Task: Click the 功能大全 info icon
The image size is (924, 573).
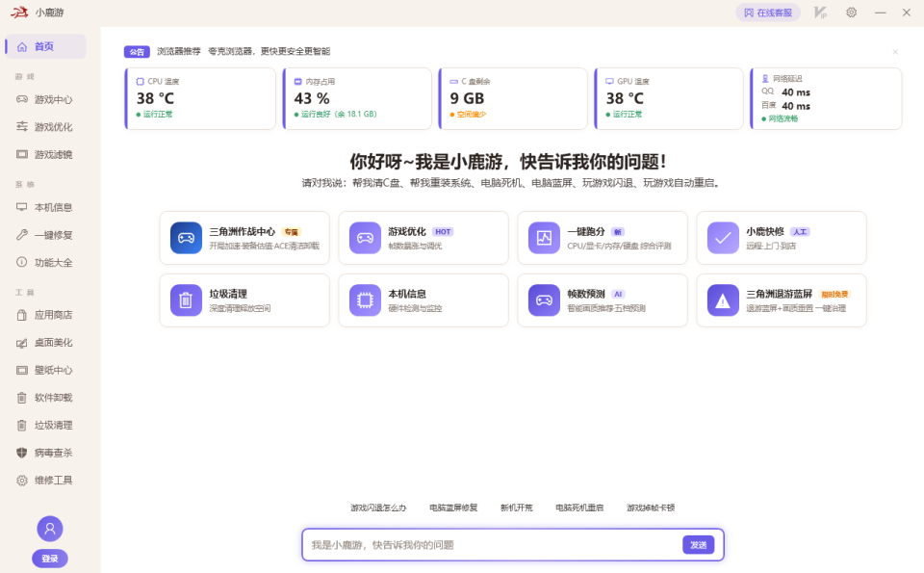Action: pyautogui.click(x=22, y=262)
